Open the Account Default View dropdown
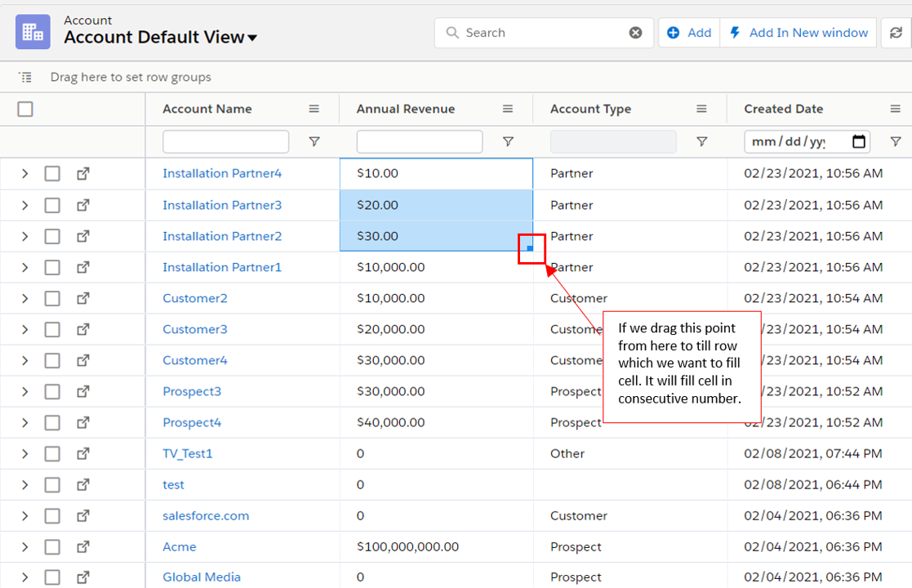The width and height of the screenshot is (912, 588). tap(252, 38)
